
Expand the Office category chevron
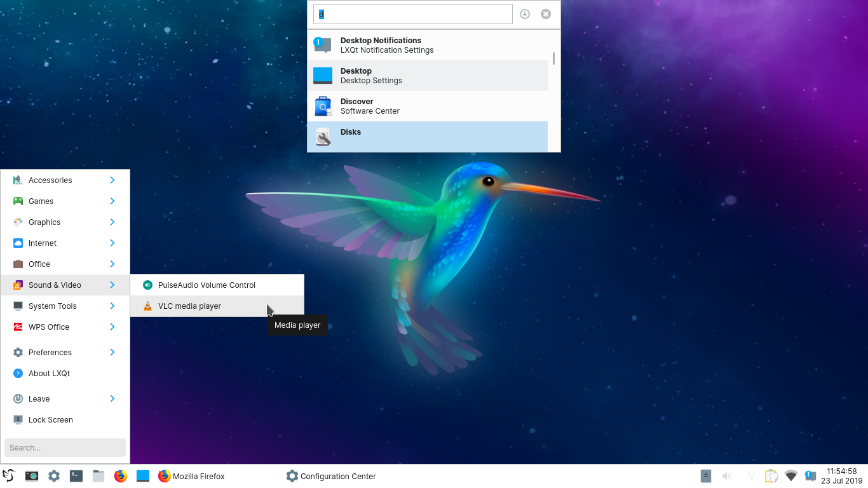coord(112,264)
